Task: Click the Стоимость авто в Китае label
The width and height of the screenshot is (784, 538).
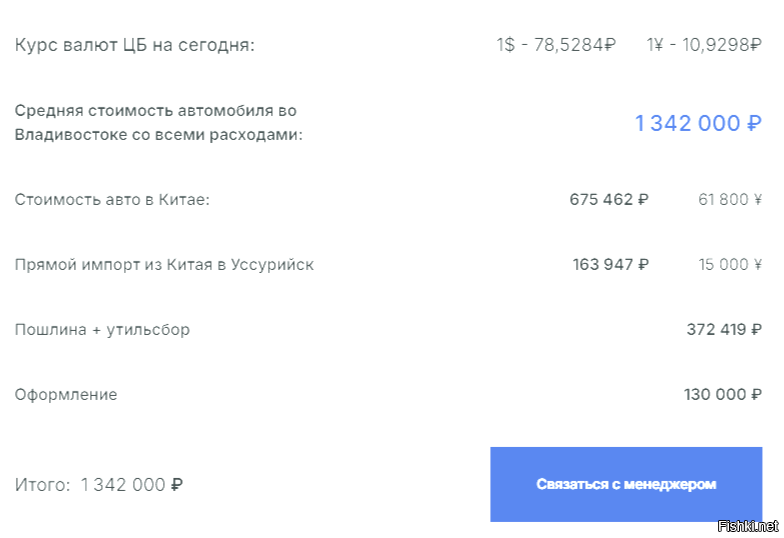Action: (112, 200)
